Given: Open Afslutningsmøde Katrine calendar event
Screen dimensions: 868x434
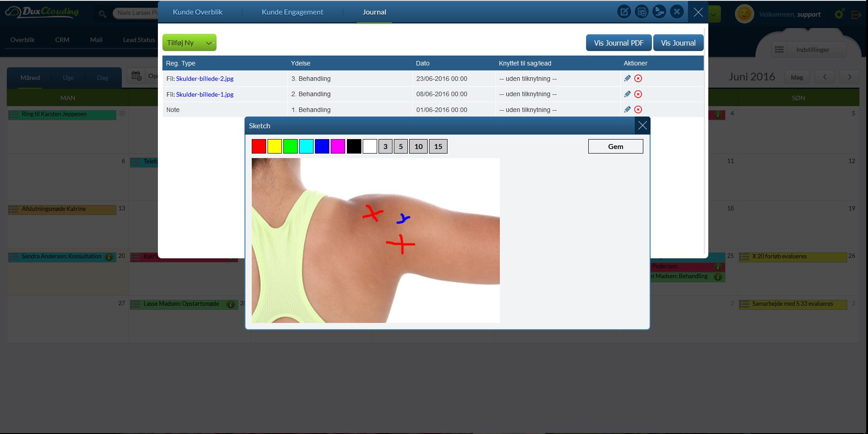Looking at the screenshot, I should click(x=62, y=210).
